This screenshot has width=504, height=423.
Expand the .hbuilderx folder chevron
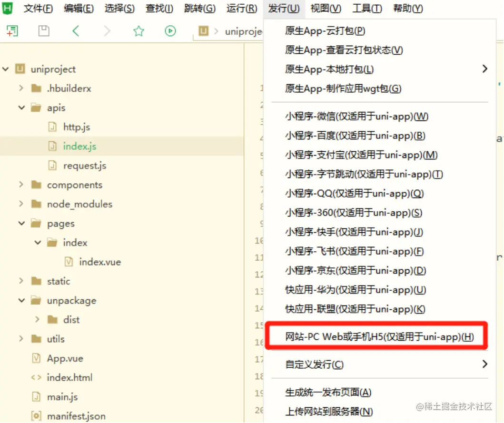click(x=21, y=88)
